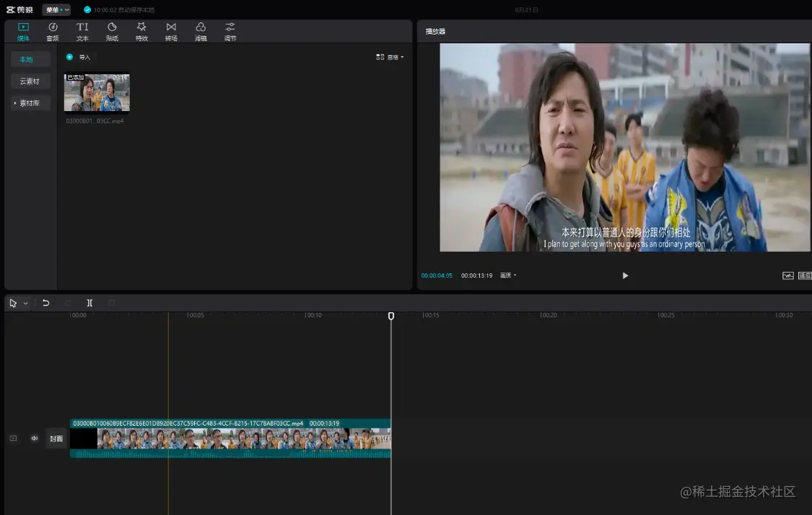Open the 调节 (Adjust) tab
Image resolution: width=812 pixels, height=515 pixels.
[x=230, y=32]
